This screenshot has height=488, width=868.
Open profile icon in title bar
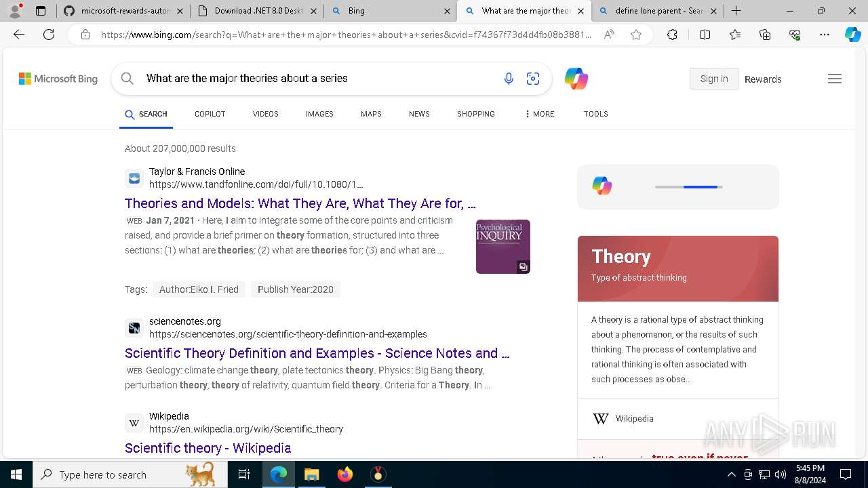[15, 11]
